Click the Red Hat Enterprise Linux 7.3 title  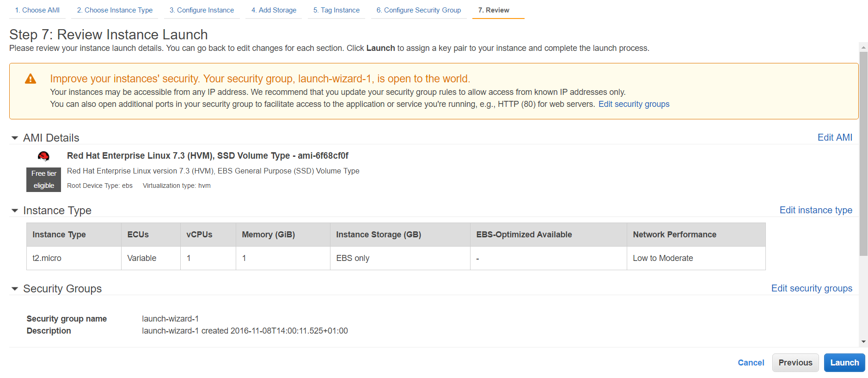point(208,156)
